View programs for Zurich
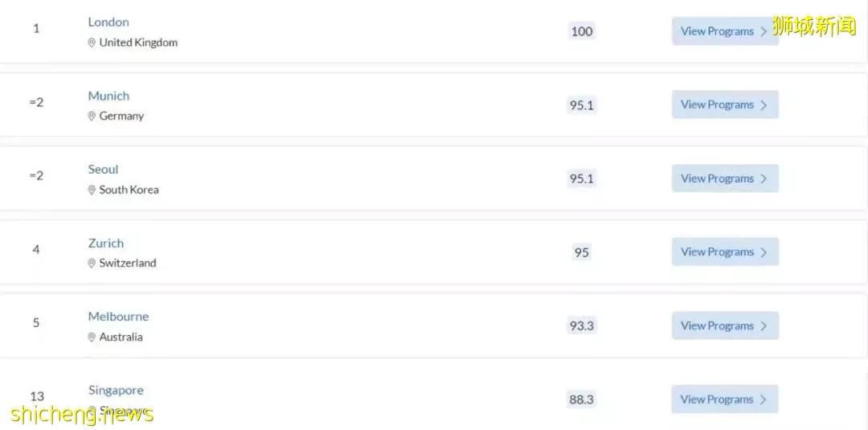868x430 pixels. 725,252
